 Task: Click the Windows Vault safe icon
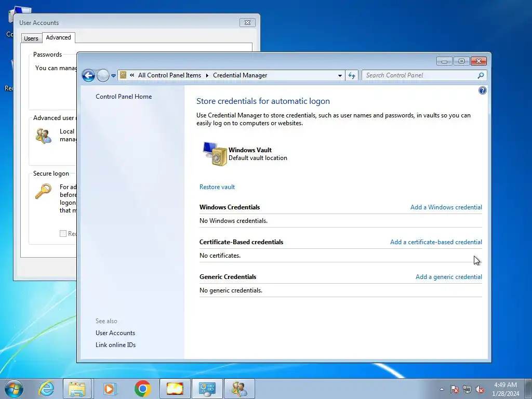215,154
